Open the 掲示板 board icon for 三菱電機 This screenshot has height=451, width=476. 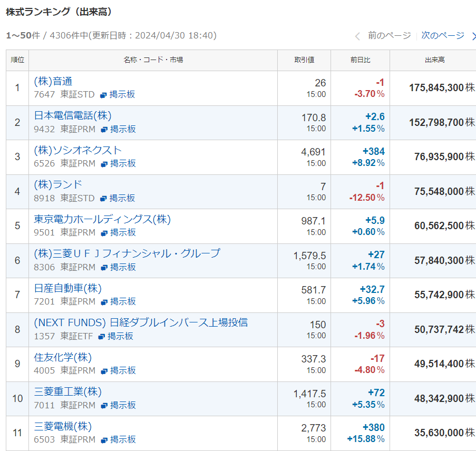click(x=104, y=440)
